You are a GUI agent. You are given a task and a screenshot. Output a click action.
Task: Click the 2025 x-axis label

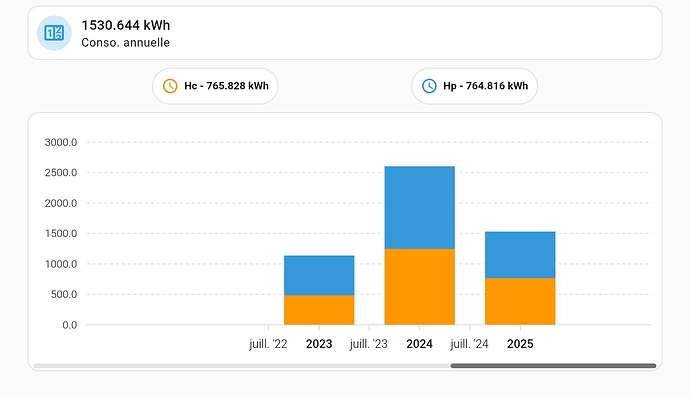[x=520, y=344]
